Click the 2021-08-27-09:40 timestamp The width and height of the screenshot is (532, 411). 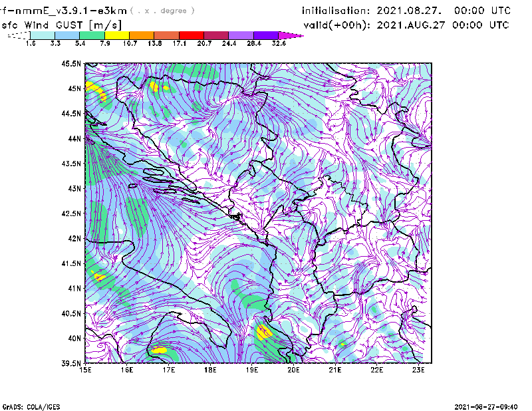pyautogui.click(x=486, y=407)
